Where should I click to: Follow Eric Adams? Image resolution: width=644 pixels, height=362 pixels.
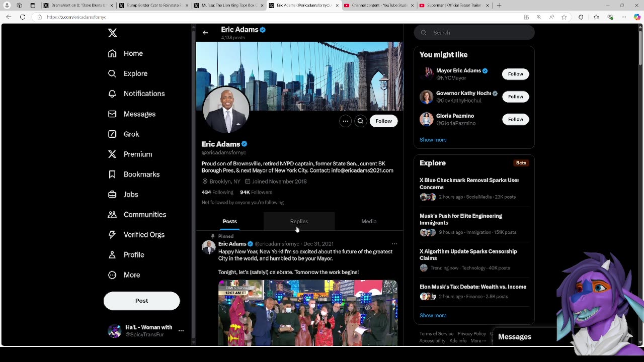[383, 121]
